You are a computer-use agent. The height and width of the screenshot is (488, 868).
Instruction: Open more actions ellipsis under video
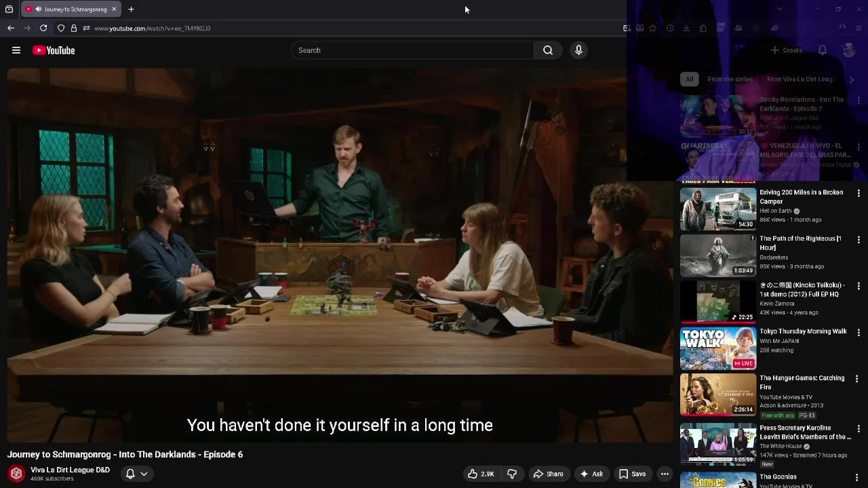click(x=665, y=474)
